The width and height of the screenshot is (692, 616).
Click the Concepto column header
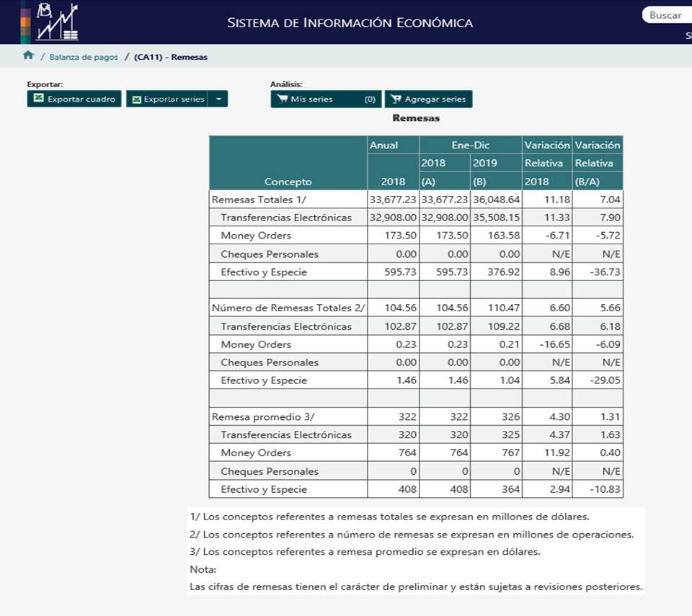(x=288, y=182)
